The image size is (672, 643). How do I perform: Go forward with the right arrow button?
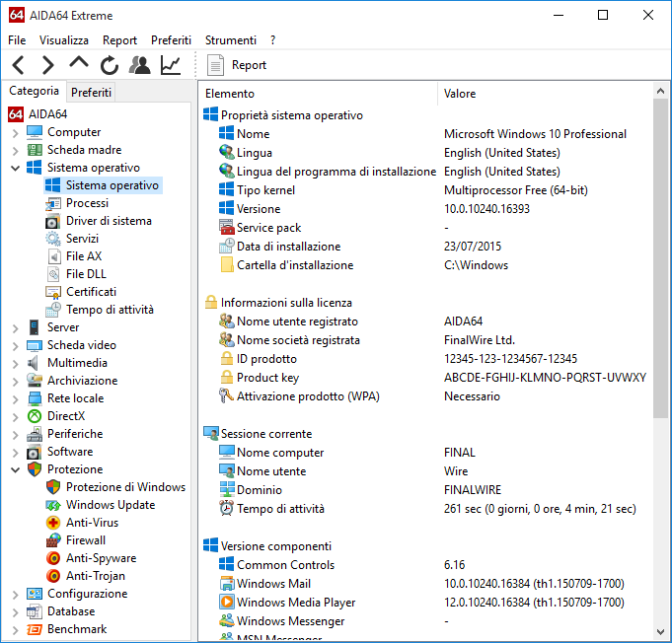coord(47,65)
